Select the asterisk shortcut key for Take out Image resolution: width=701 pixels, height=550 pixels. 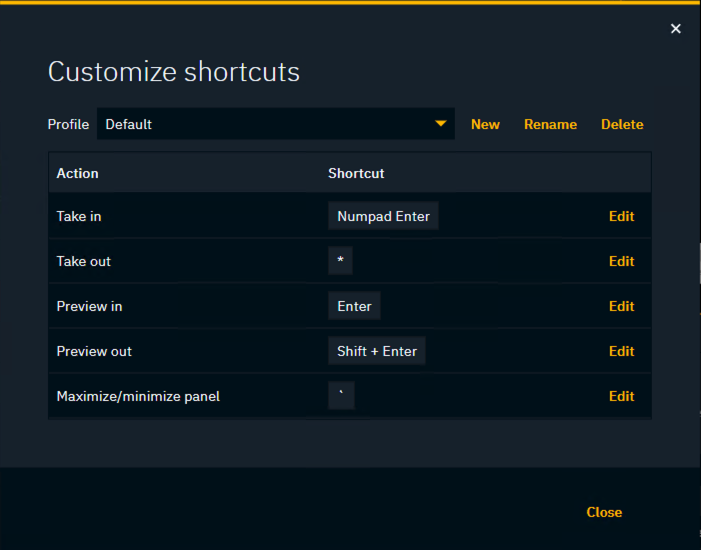pyautogui.click(x=340, y=260)
